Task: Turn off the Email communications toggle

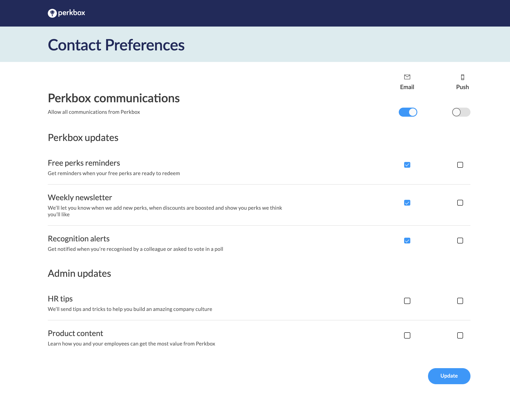Action: click(408, 112)
